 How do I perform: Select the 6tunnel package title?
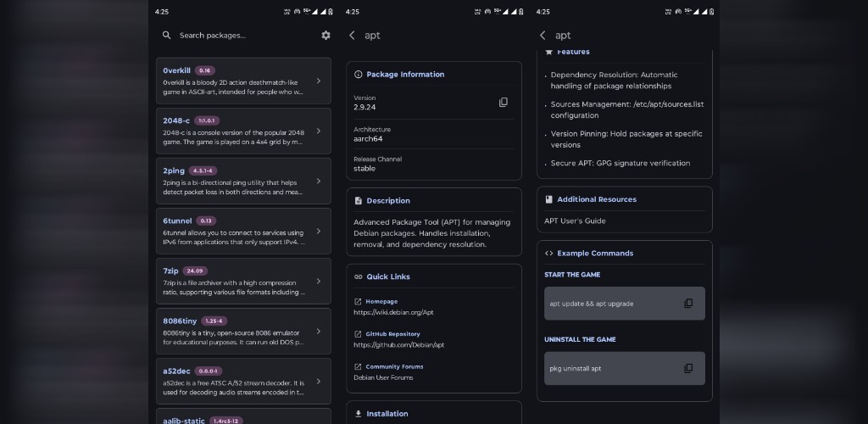pos(177,220)
